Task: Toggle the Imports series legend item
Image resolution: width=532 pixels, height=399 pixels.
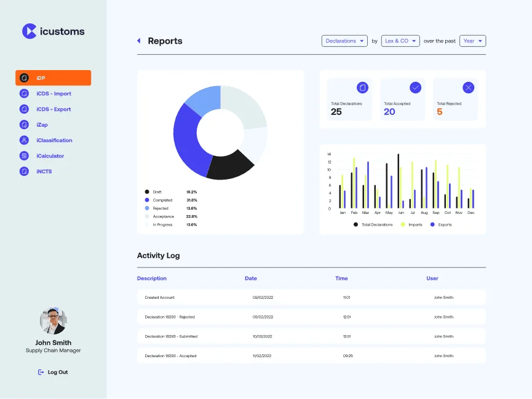Action: click(411, 224)
